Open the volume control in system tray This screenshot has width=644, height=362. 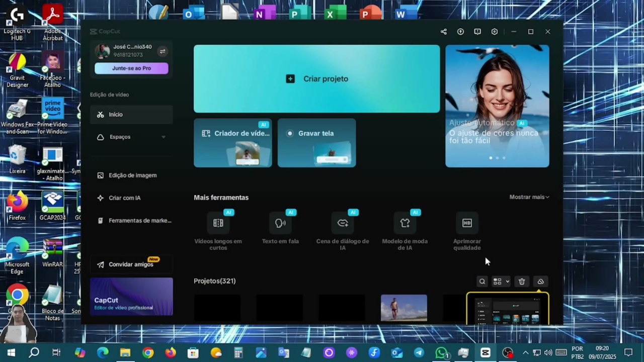coord(548,352)
